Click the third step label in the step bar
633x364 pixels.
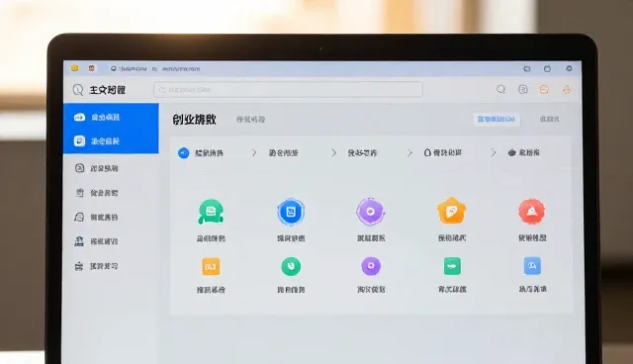[x=362, y=153]
